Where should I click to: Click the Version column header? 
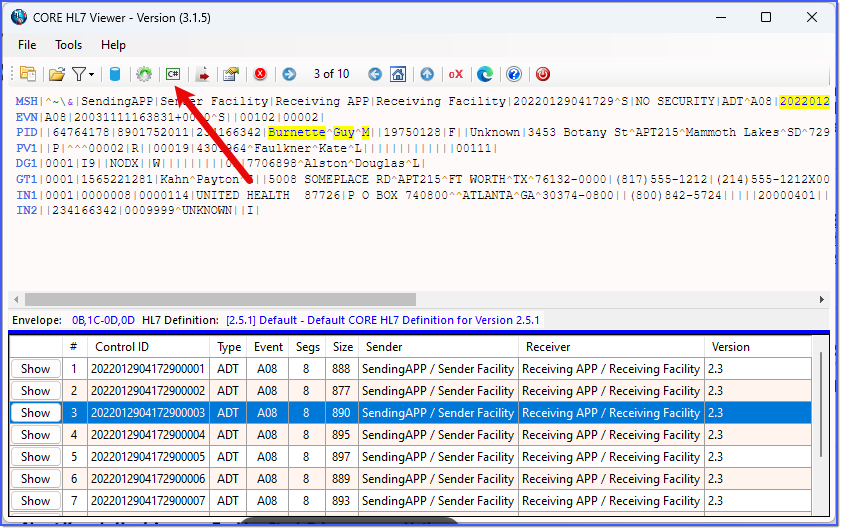tap(758, 347)
